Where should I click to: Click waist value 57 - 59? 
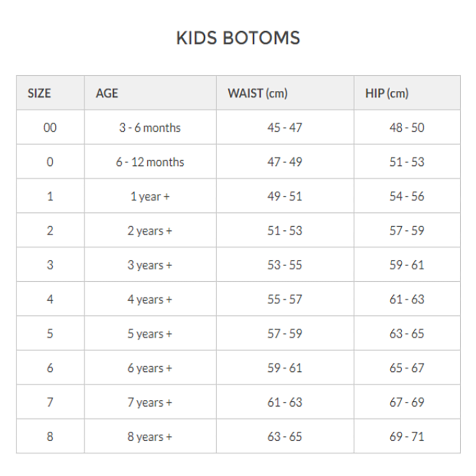point(285,333)
